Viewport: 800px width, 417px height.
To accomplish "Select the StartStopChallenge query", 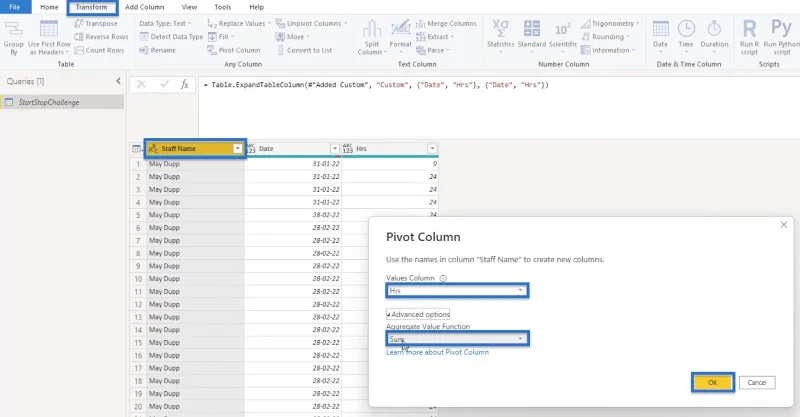I will tap(62, 102).
